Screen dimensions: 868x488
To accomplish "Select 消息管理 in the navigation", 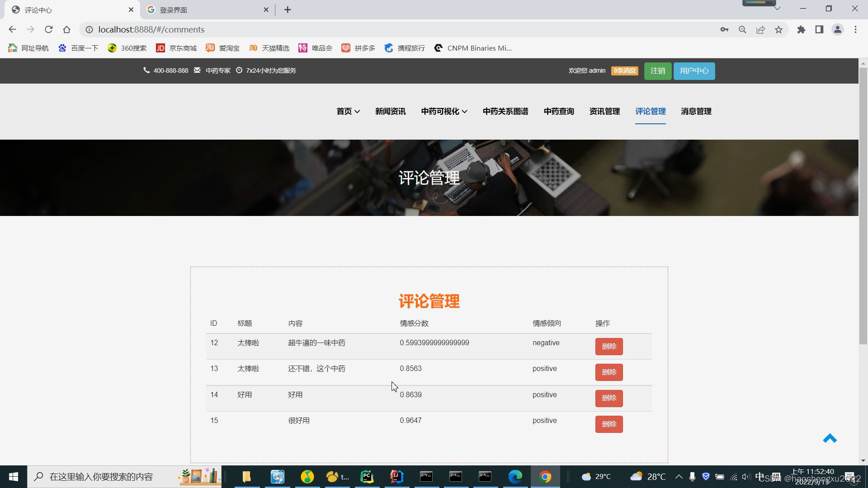I will point(696,111).
